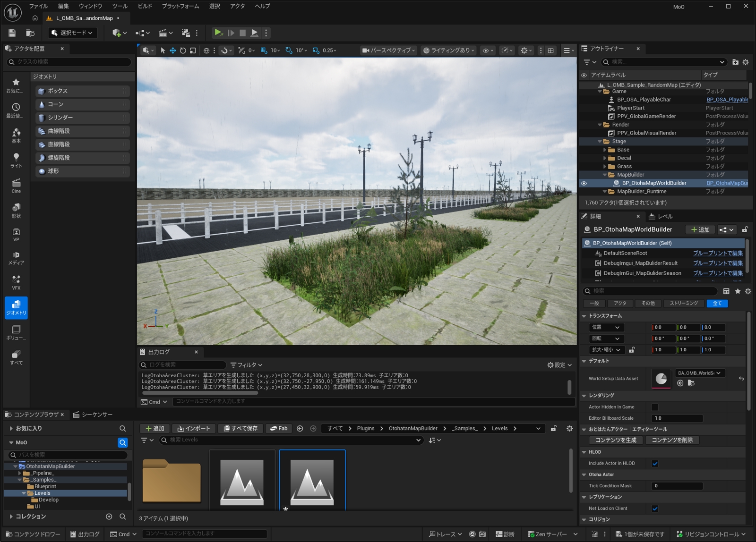This screenshot has width=756, height=542.
Task: Click the green Play button in toolbar
Action: pyautogui.click(x=218, y=33)
